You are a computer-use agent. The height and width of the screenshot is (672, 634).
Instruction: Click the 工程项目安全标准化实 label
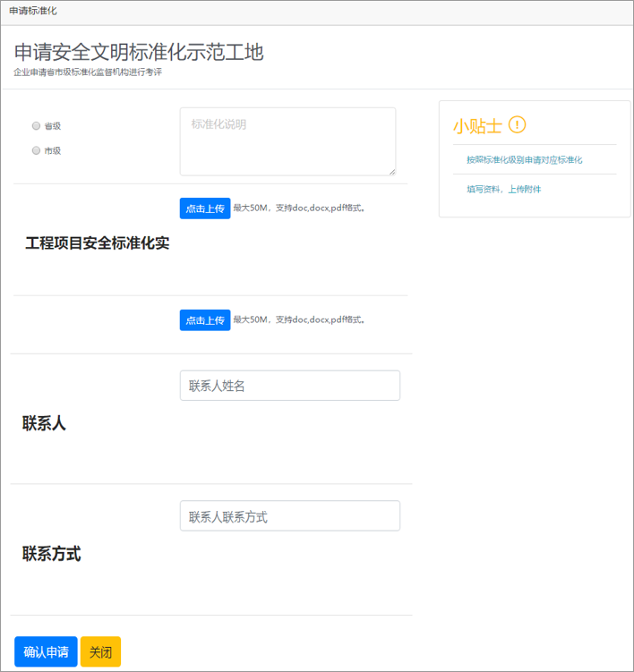(98, 243)
